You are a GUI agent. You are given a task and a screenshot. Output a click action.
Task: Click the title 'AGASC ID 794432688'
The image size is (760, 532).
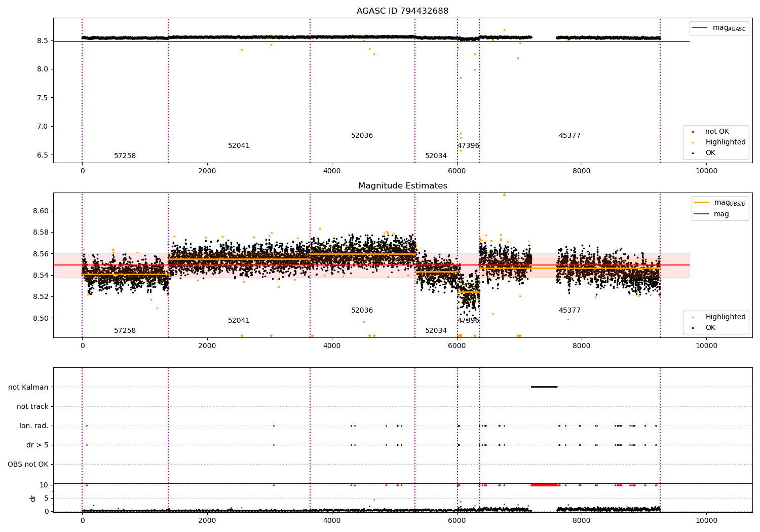tap(402, 11)
